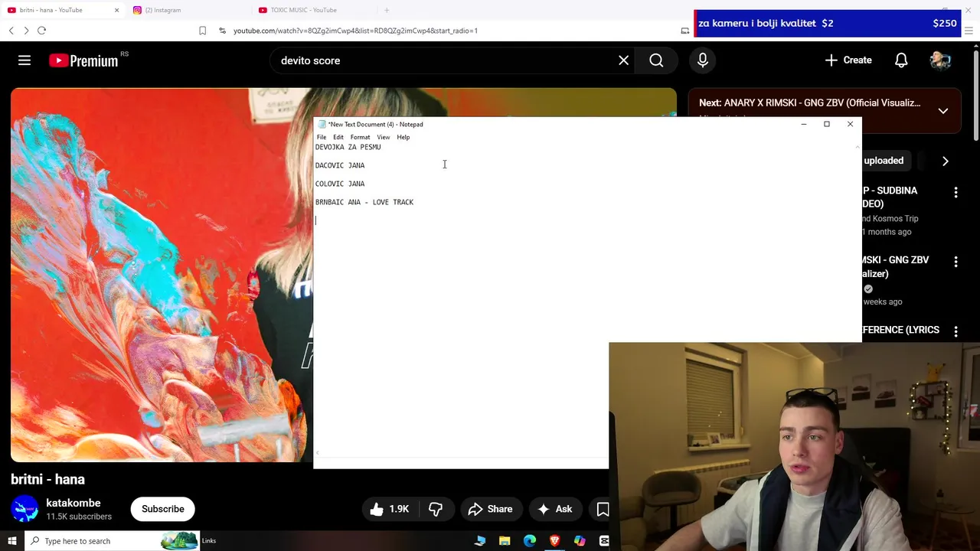Open options for REFERENCE lyrics suggestion
980x551 pixels.
pyautogui.click(x=955, y=331)
